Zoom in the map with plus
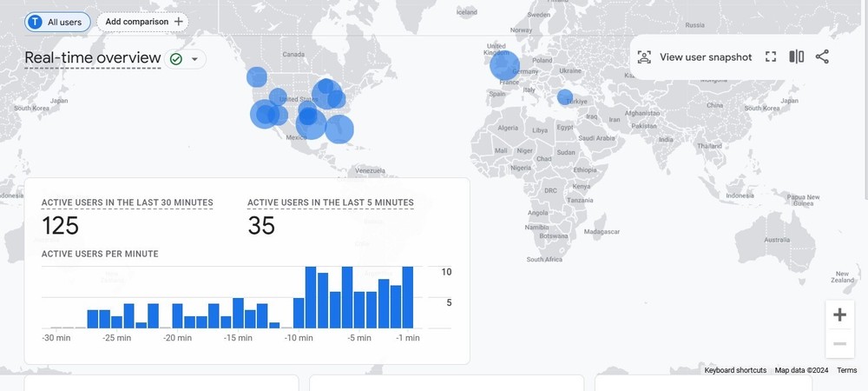The image size is (868, 391). (x=839, y=315)
